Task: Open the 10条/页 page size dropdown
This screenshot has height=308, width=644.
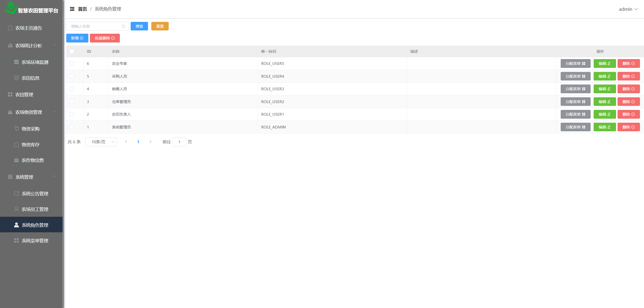Action: click(101, 142)
